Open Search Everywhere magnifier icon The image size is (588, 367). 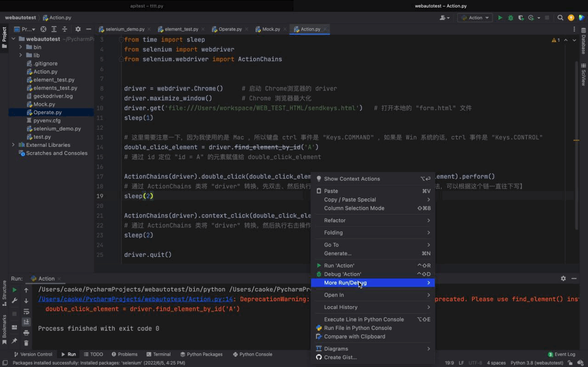[x=560, y=18]
